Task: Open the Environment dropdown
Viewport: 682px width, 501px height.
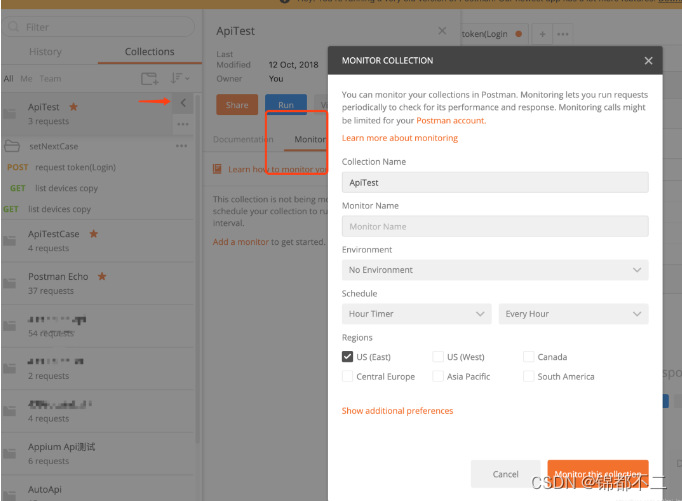Action: pos(495,270)
